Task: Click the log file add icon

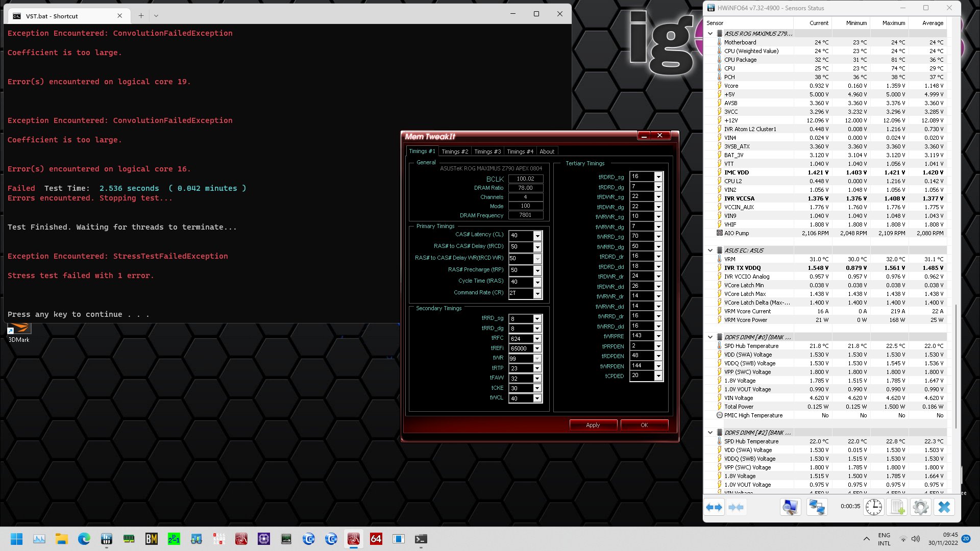Action: point(897,507)
